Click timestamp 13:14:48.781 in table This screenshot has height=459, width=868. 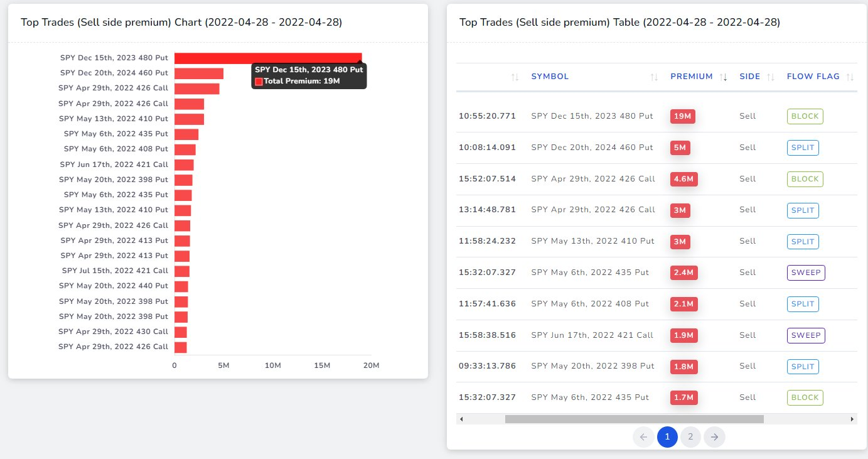point(487,210)
